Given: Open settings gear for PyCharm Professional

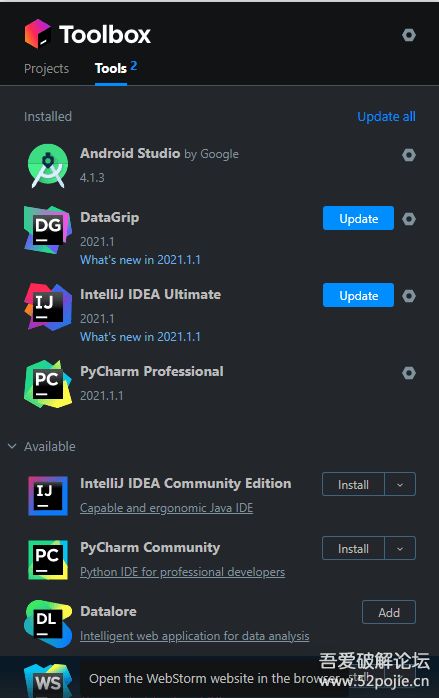Looking at the screenshot, I should (409, 373).
